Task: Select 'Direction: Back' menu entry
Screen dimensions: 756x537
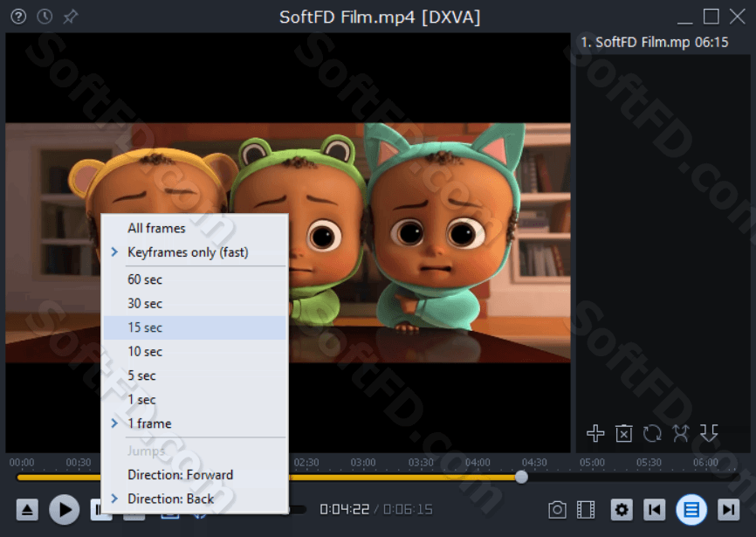Action: pyautogui.click(x=196, y=499)
